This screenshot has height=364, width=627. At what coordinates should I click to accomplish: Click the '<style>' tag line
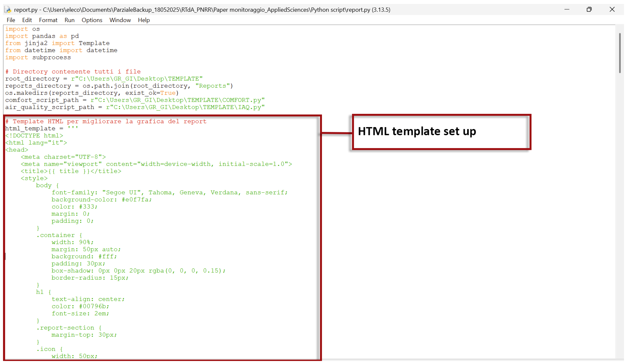click(34, 179)
